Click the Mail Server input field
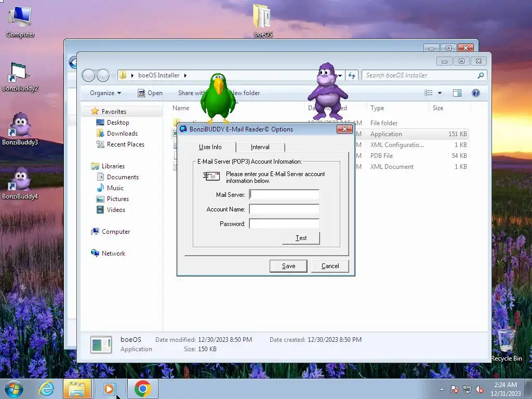This screenshot has height=399, width=532. pyautogui.click(x=284, y=194)
